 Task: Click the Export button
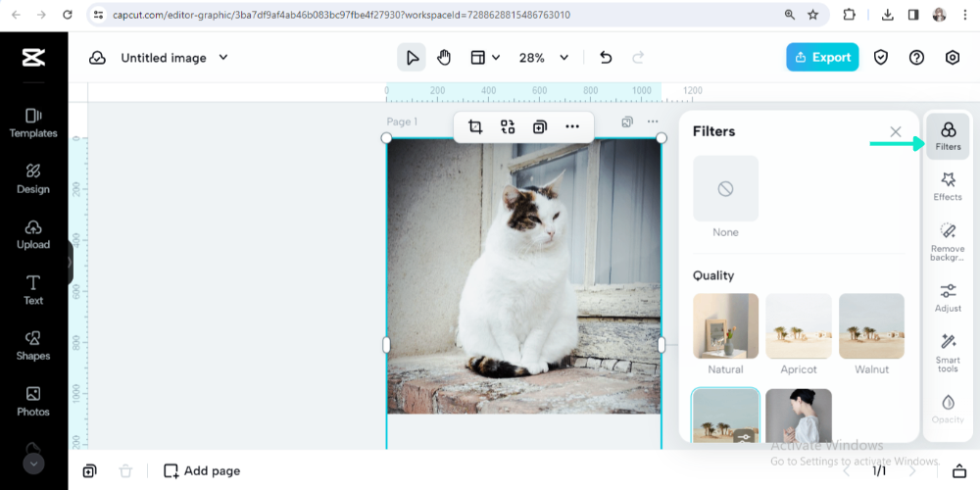(x=822, y=57)
